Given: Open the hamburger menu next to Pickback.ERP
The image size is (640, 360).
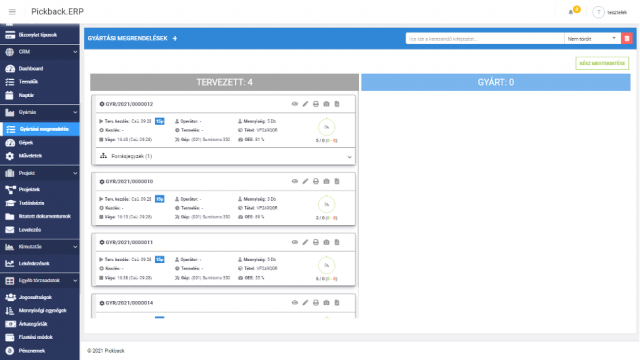Looking at the screenshot, I should coord(12,11).
